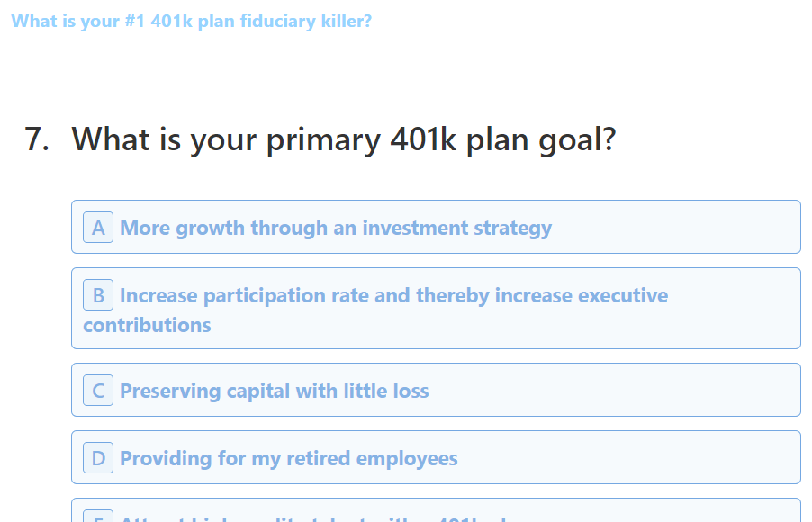Image resolution: width=812 pixels, height=522 pixels.
Task: Click the question number 7 label
Action: point(36,140)
